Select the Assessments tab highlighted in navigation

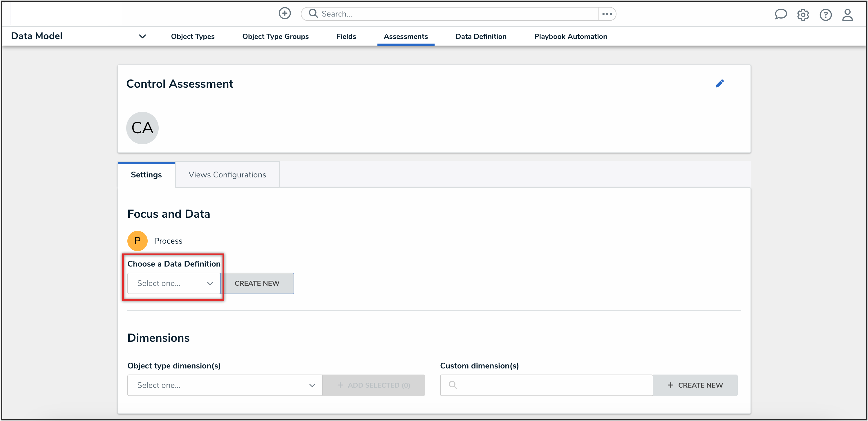click(405, 36)
